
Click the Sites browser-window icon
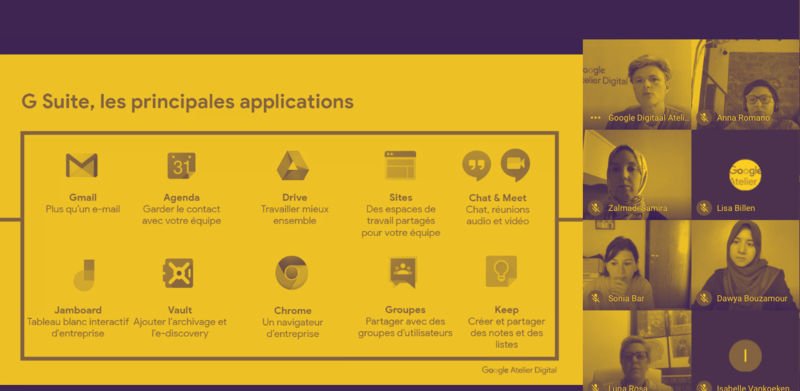400,165
